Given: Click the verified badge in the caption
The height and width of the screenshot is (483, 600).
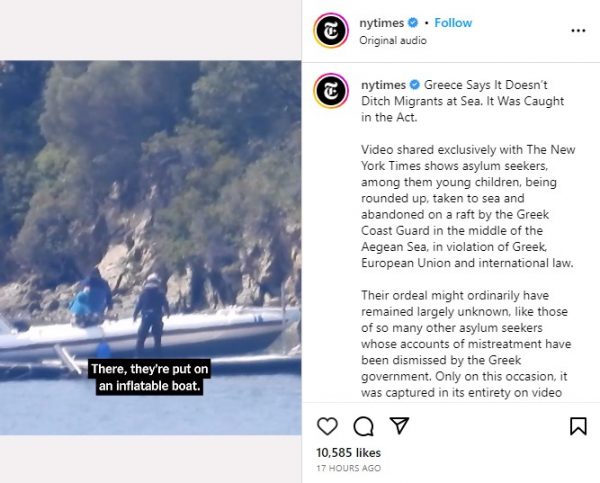Looking at the screenshot, I should coord(415,84).
